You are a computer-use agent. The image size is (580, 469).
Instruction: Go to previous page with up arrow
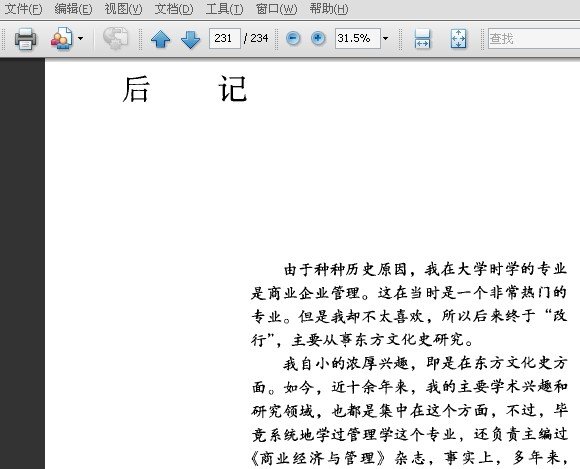click(x=161, y=39)
